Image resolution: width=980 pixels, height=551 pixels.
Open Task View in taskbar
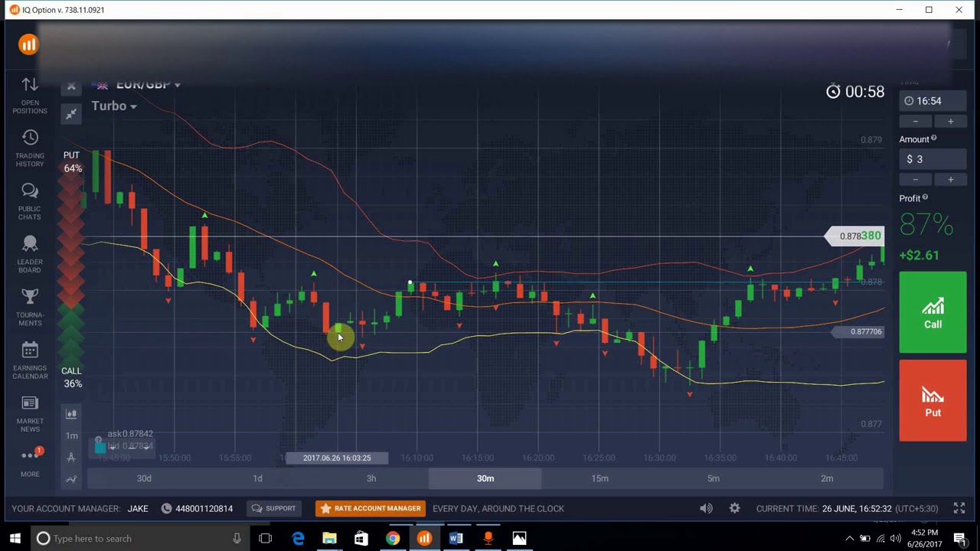266,539
